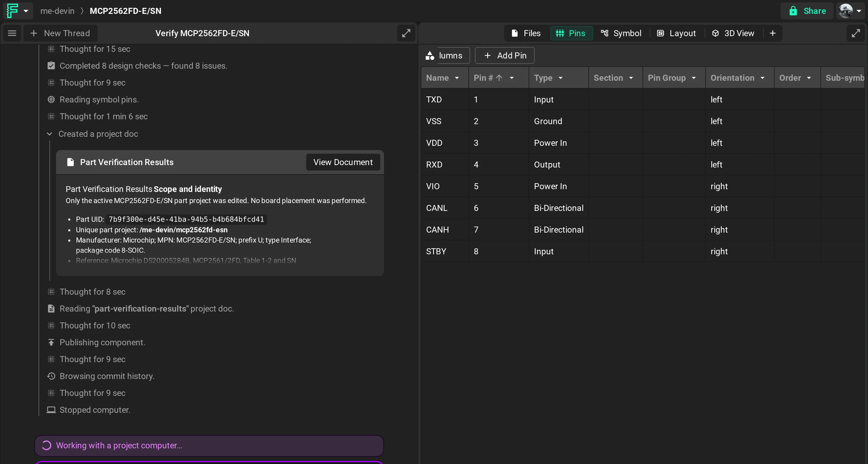
Task: Collapse the Created a project doc section
Action: pos(49,134)
